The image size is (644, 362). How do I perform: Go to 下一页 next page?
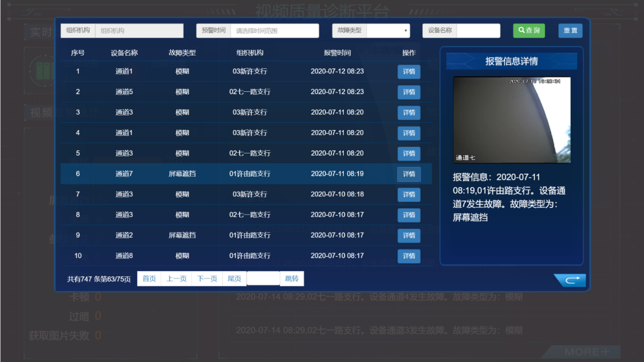[x=207, y=279]
